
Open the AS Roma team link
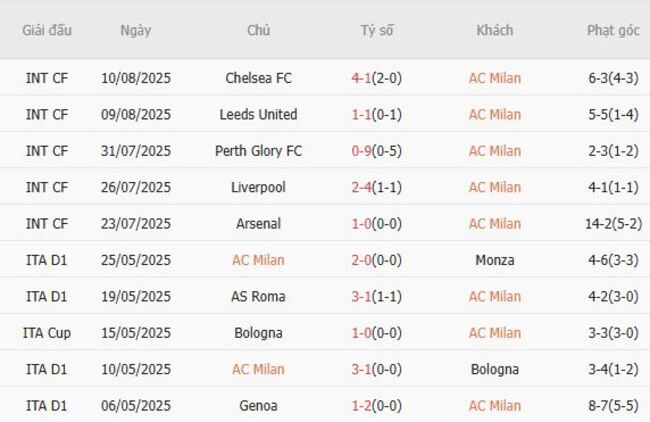(258, 296)
